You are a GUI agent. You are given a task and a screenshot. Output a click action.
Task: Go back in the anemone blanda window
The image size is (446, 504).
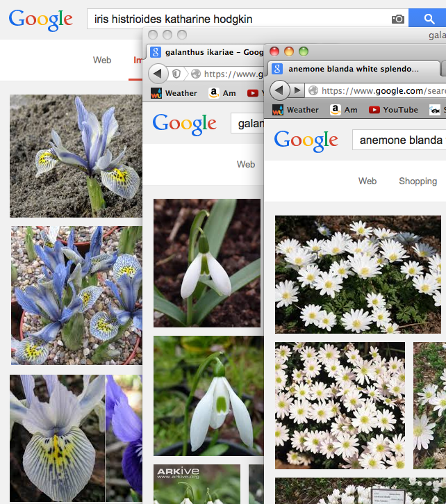click(279, 90)
